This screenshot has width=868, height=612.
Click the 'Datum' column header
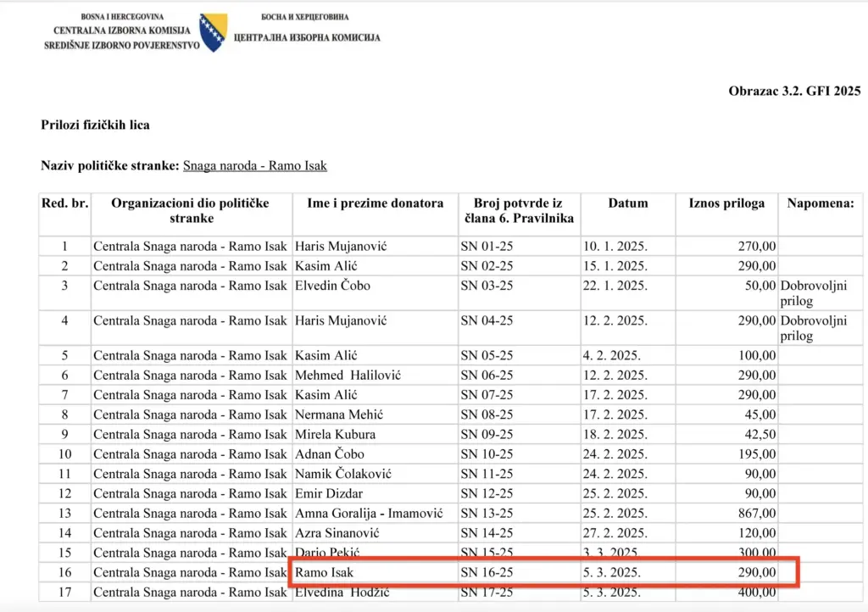pos(628,203)
